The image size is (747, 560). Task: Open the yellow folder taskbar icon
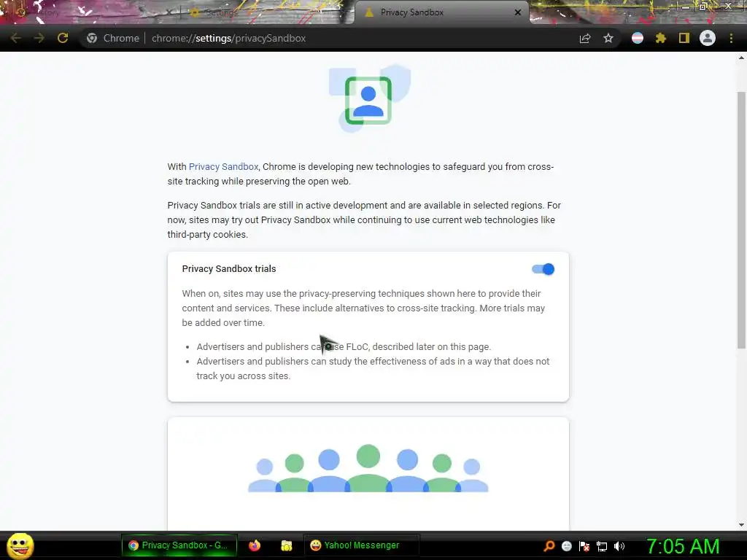pos(286,545)
